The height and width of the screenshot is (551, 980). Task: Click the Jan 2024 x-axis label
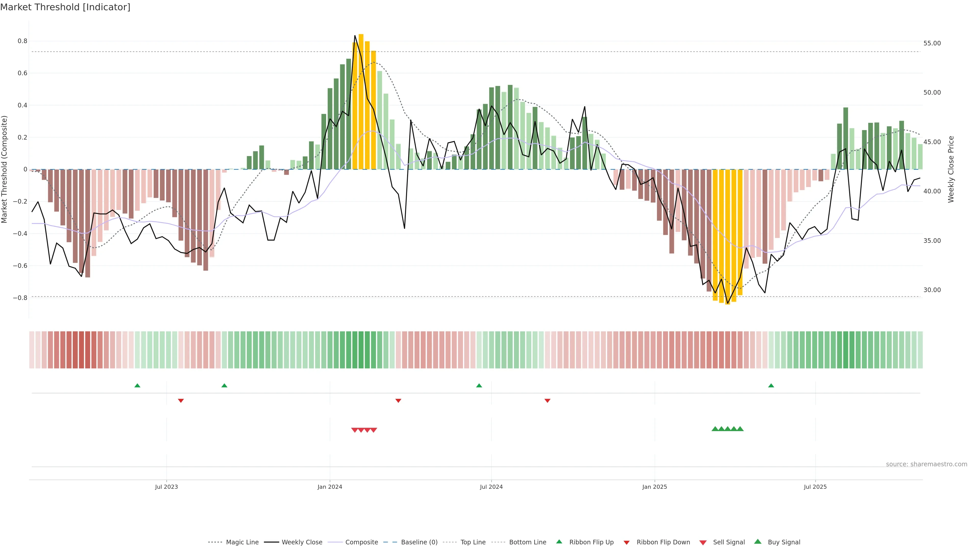tap(329, 487)
